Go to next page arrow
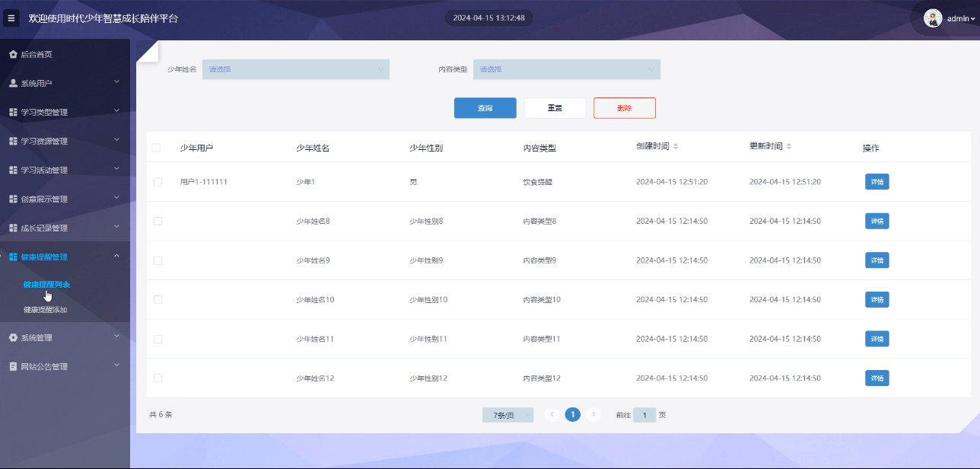 [593, 415]
